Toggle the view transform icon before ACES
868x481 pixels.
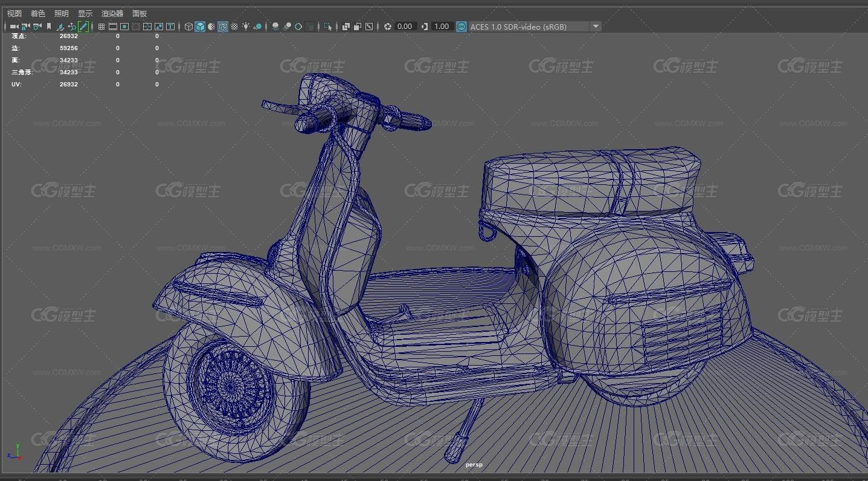(x=461, y=27)
